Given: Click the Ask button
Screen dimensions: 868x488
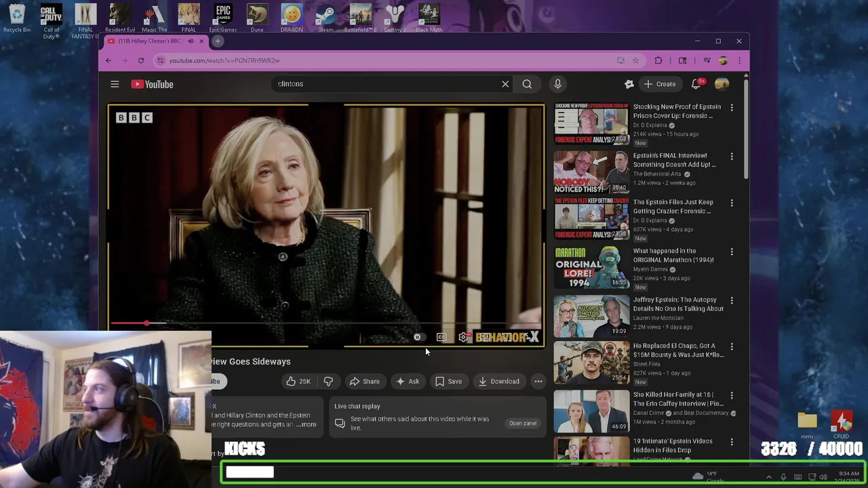Looking at the screenshot, I should [408, 381].
